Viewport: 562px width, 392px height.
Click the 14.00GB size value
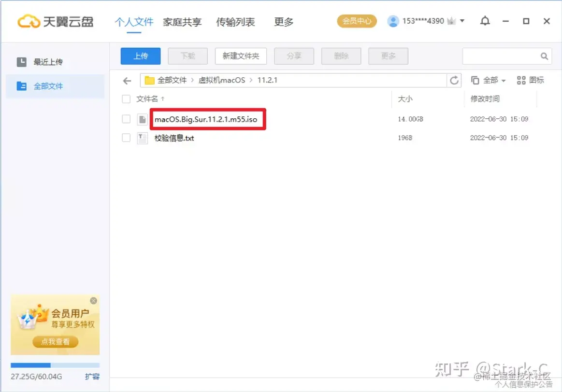tap(410, 119)
